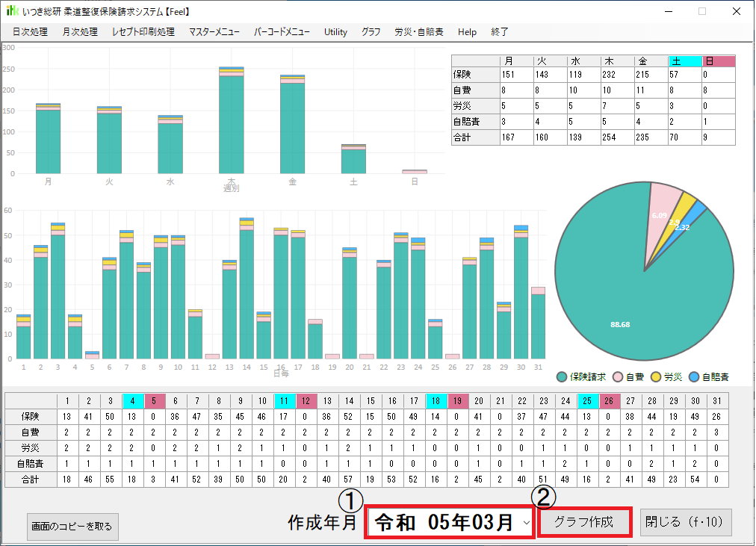
Task: Click the 自賠責 blue legend circle
Action: pyautogui.click(x=694, y=377)
